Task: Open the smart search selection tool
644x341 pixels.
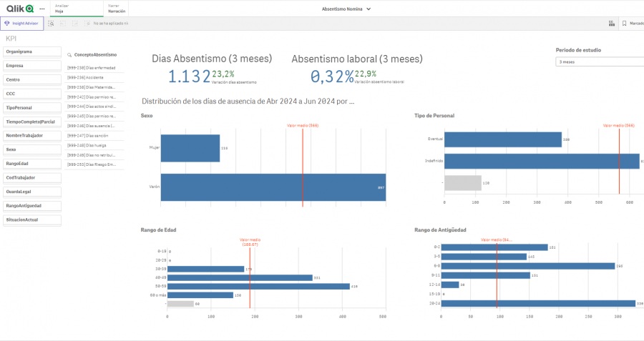Action: pyautogui.click(x=52, y=24)
